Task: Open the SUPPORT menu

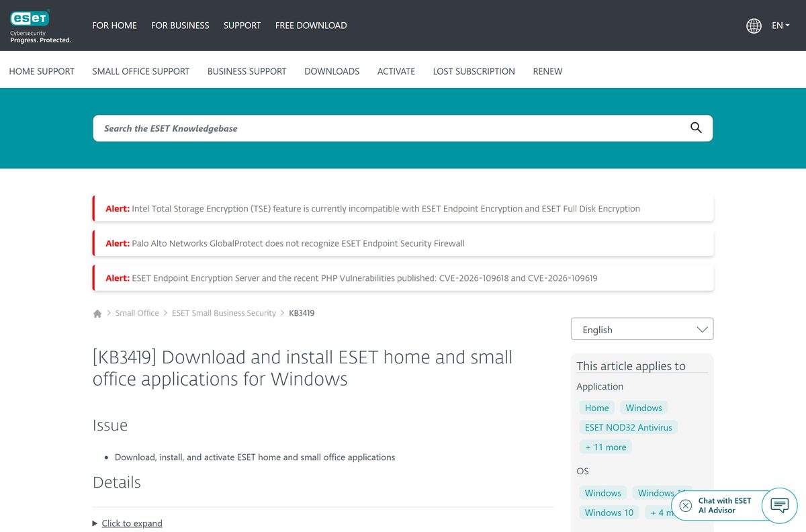Action: 242,26
